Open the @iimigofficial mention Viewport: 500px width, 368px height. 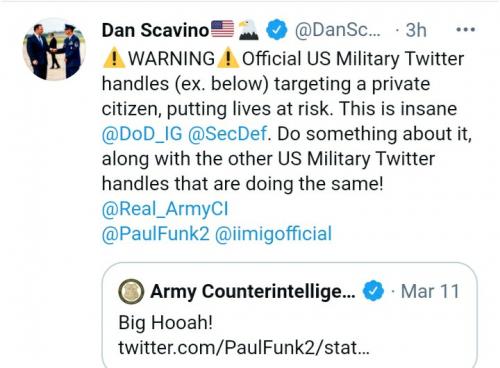(274, 234)
